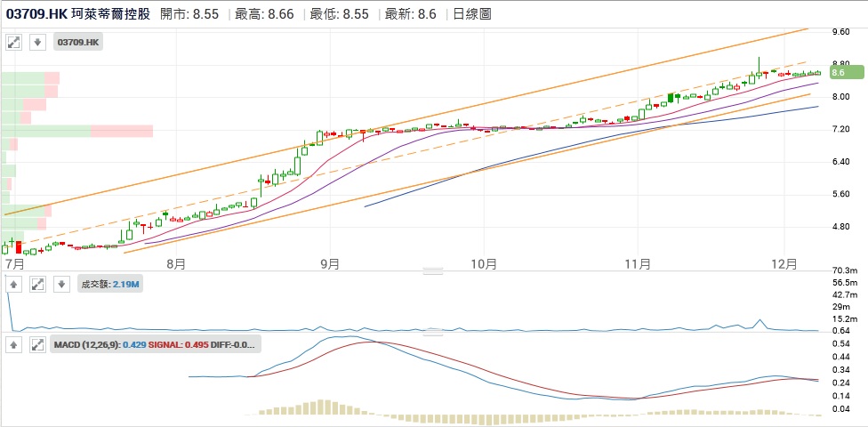The image size is (868, 427).
Task: Move the MACD panel up
Action: [x=14, y=343]
